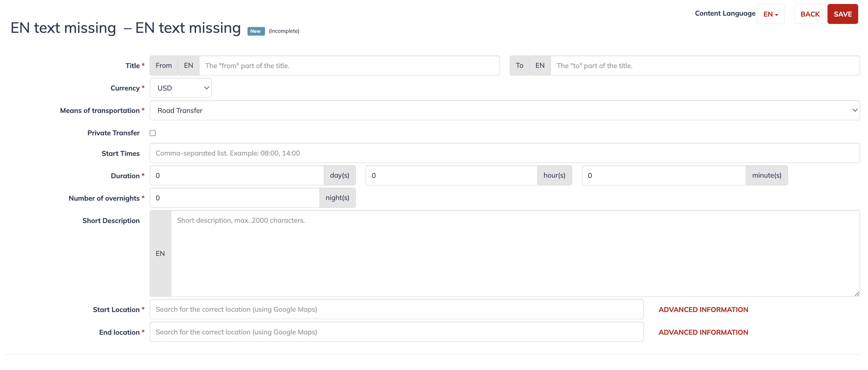
Task: Click the 'To' title prefix label
Action: [519, 66]
